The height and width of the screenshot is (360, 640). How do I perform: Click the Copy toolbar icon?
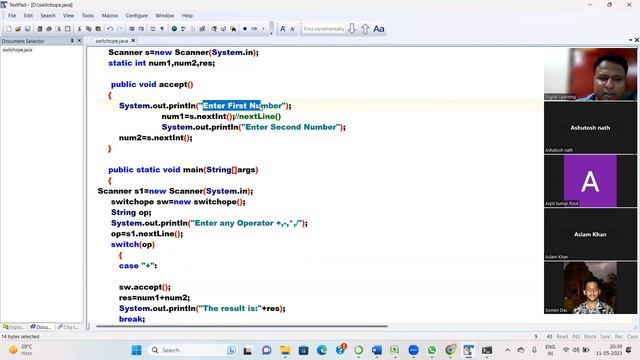tap(89, 29)
